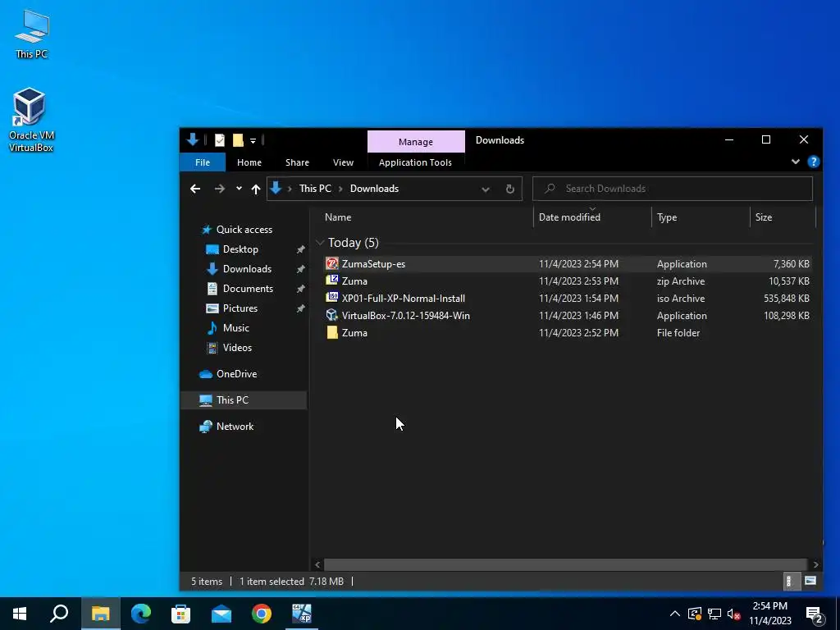Click the scroll right arrow of file list

(815, 564)
